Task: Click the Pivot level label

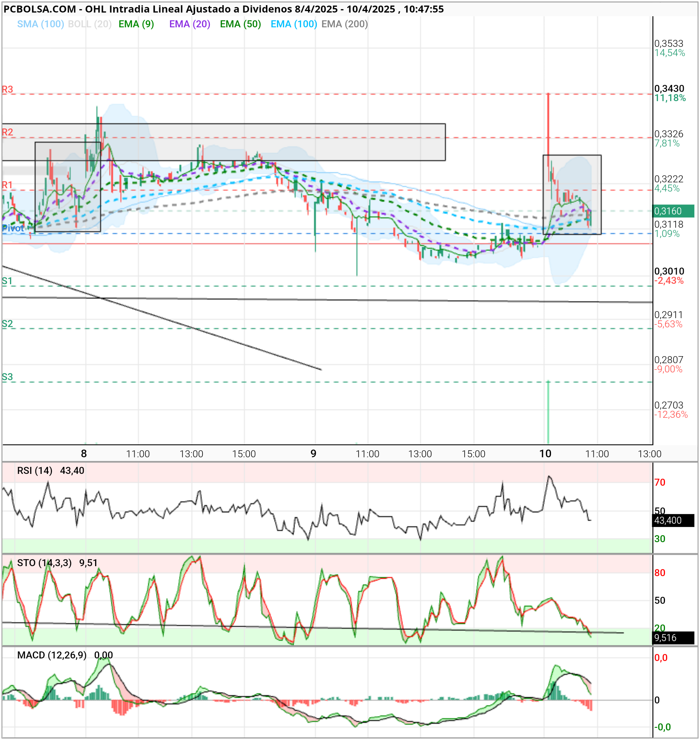Action: click(12, 228)
